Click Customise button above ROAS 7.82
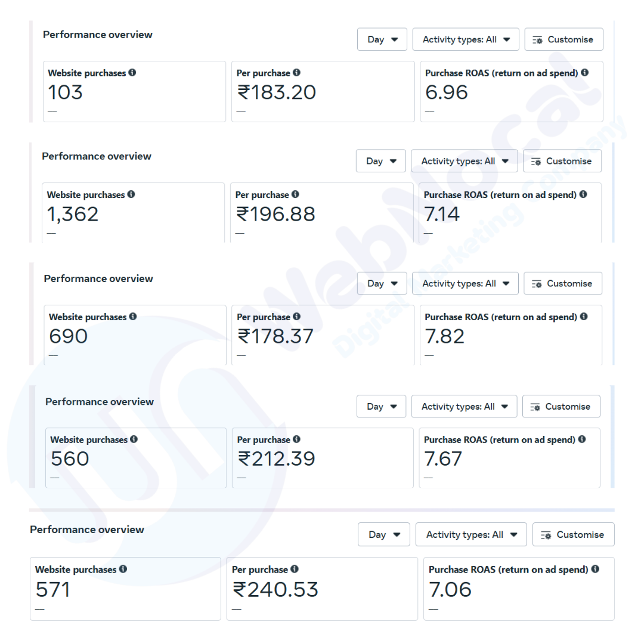The width and height of the screenshot is (644, 644). point(562,283)
